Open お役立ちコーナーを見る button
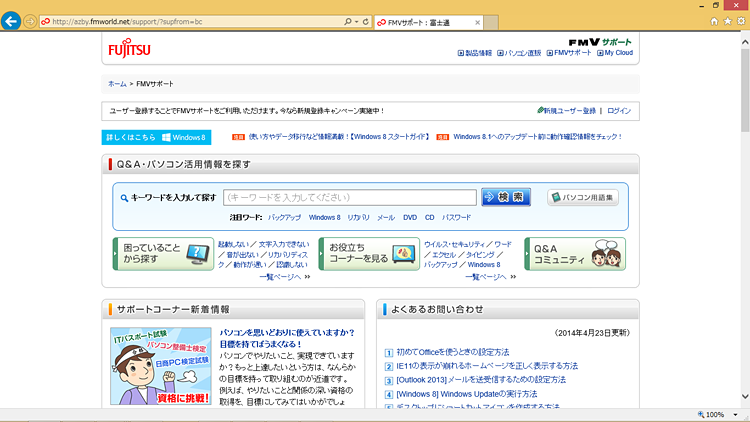 pos(369,254)
